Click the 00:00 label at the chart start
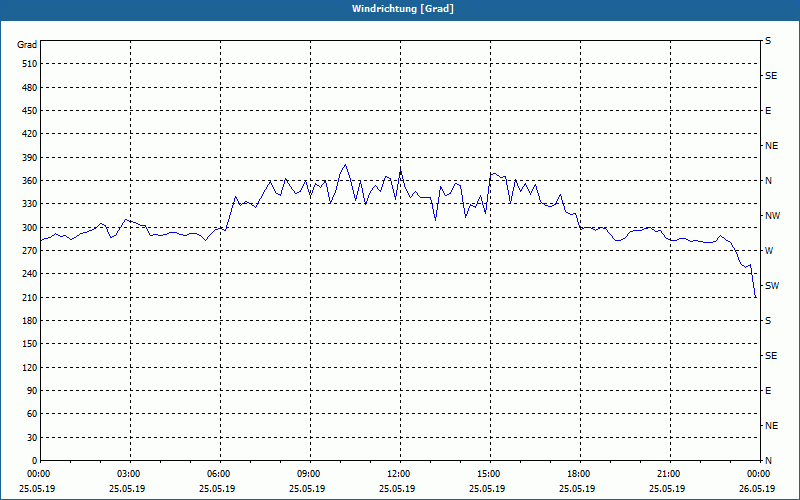This screenshot has height=500, width=800. [39, 474]
